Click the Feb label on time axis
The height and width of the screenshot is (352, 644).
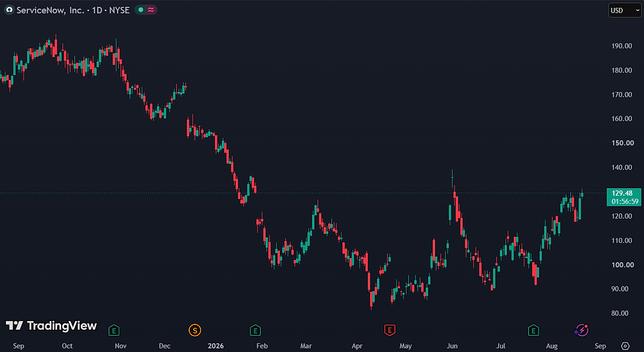(x=262, y=346)
